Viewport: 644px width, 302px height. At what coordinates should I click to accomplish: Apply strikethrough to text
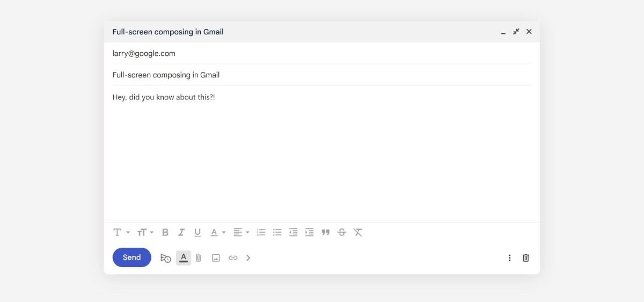342,233
